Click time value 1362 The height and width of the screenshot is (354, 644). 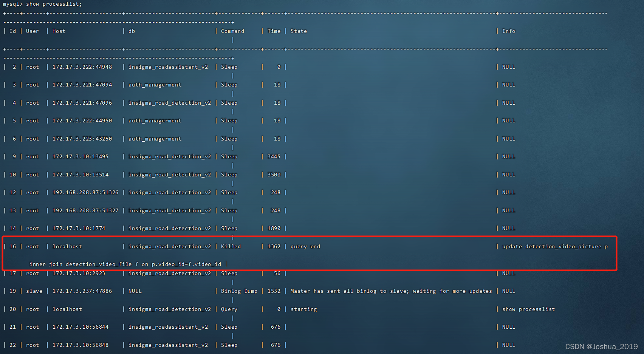(274, 247)
